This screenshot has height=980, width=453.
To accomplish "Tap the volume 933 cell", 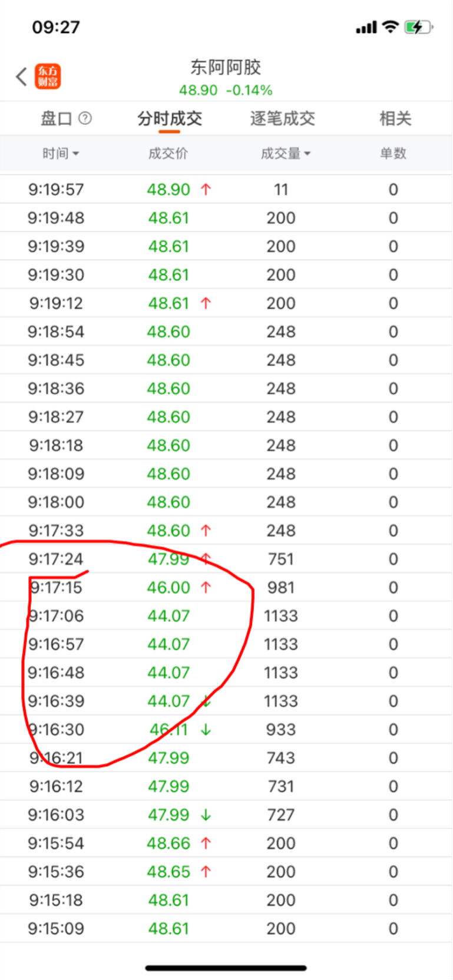I will click(281, 730).
